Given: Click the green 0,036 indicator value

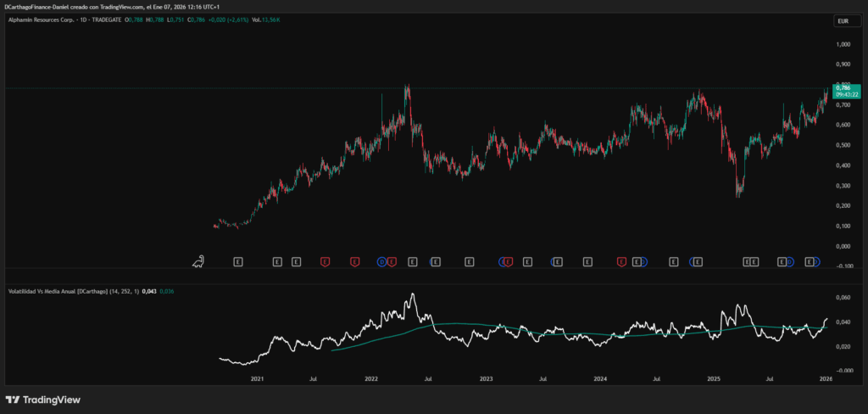Looking at the screenshot, I should coord(166,292).
